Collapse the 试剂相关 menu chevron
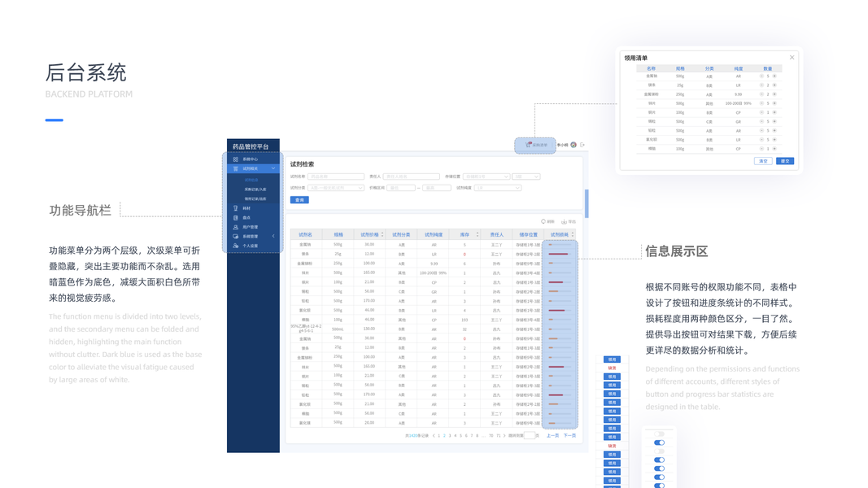The width and height of the screenshot is (868, 488). 273,168
